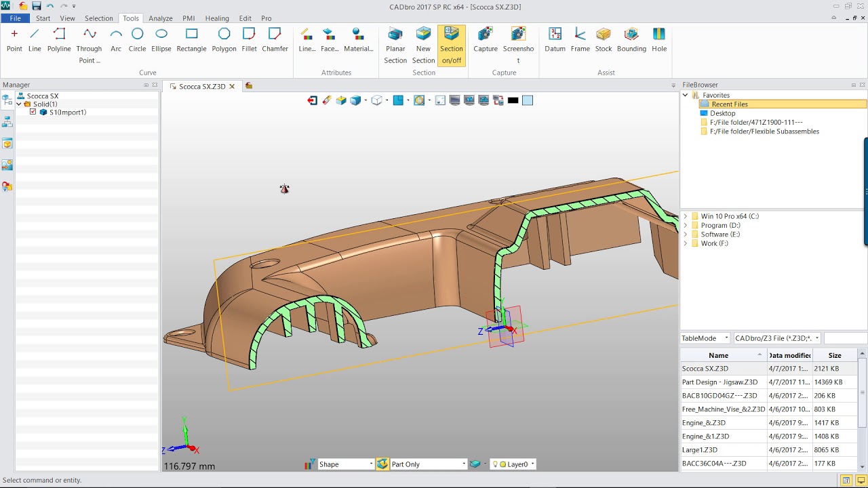Toggle S1(Import1) checkbox in Manager tree
Screen dimensions: 868x488
[33, 112]
